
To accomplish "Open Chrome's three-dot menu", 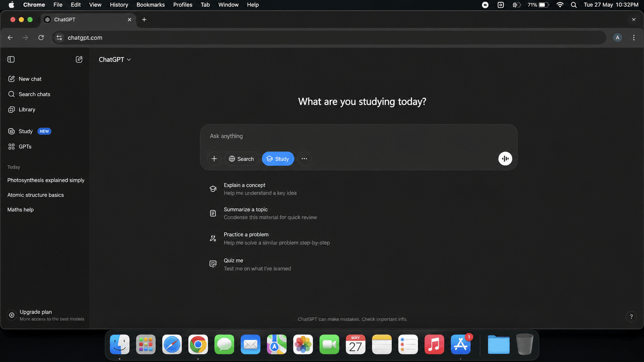I will [634, 37].
